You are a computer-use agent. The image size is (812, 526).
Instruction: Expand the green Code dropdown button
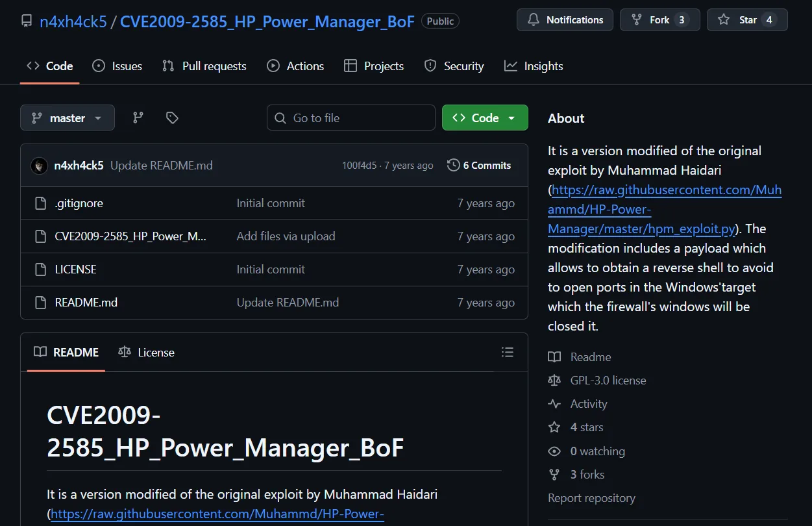(x=485, y=118)
